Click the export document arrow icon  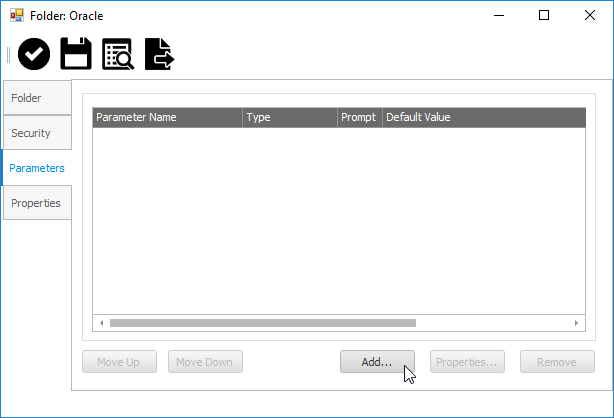159,54
